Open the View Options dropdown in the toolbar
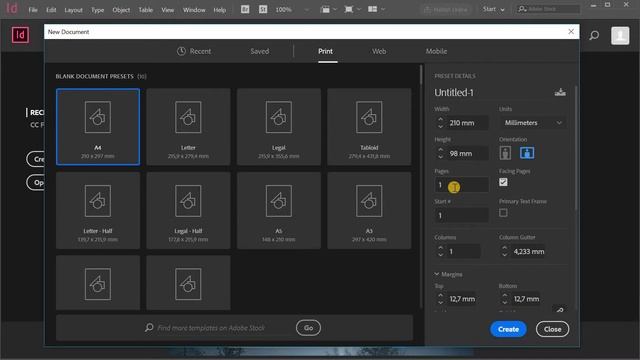The width and height of the screenshot is (640, 360). click(328, 9)
